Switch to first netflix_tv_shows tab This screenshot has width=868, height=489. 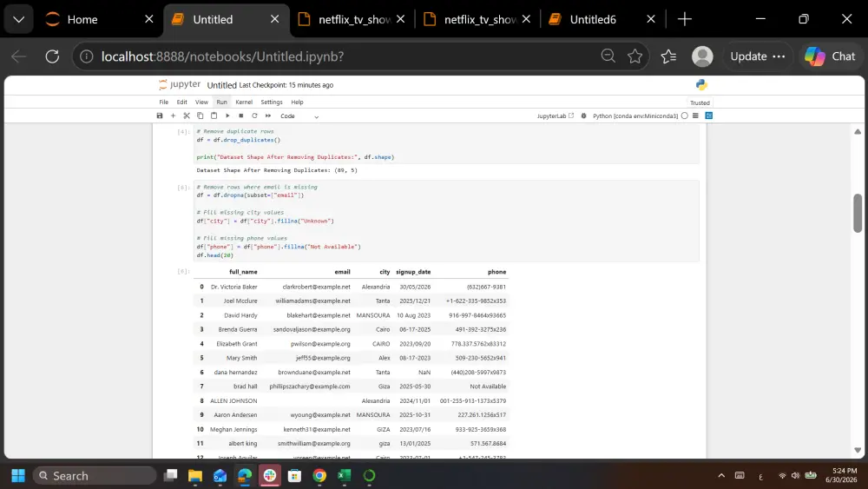[x=354, y=19]
